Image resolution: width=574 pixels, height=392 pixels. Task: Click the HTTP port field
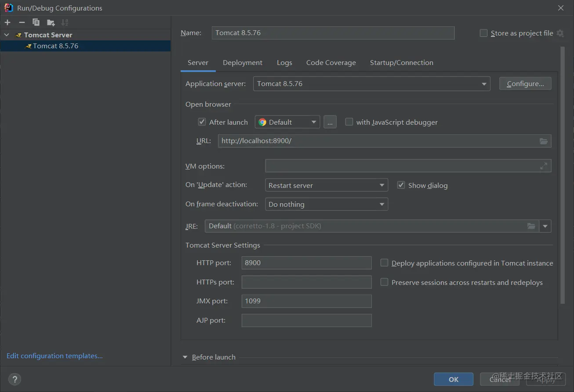click(307, 263)
